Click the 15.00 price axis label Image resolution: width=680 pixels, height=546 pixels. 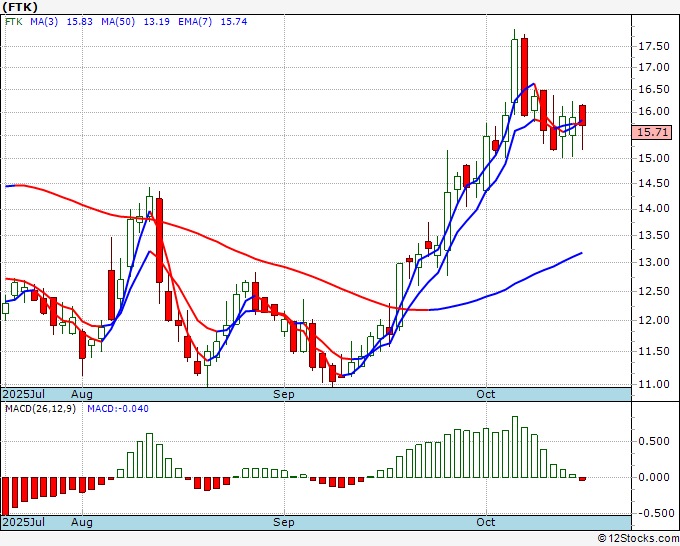[654, 158]
